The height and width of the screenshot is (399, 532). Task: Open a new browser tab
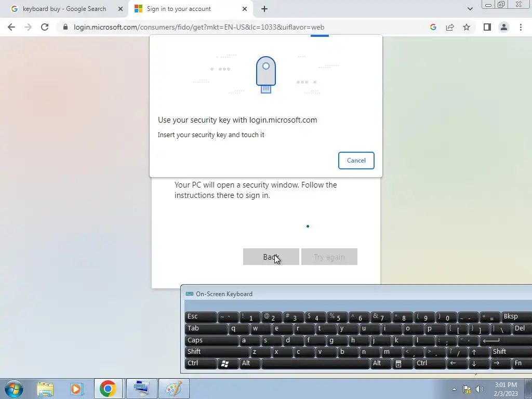pos(264,9)
